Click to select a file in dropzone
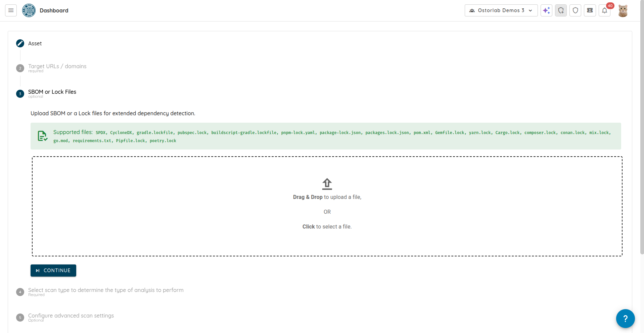This screenshot has height=333, width=644. (327, 227)
